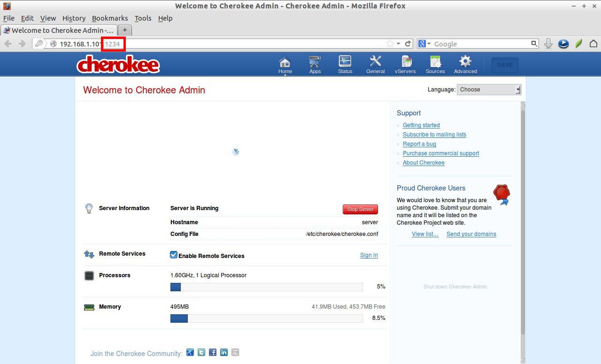The image size is (601, 364).
Task: Click the browser forward arrow
Action: [x=22, y=44]
